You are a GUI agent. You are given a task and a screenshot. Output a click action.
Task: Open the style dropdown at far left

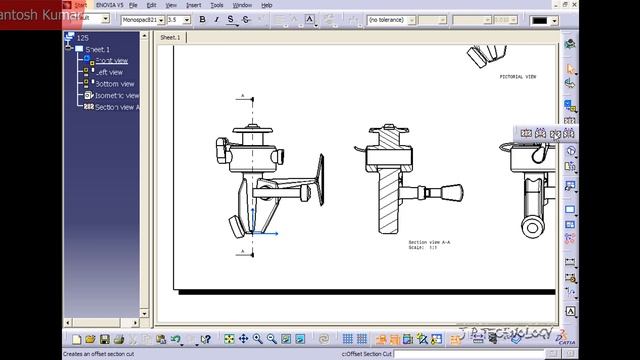[106, 18]
